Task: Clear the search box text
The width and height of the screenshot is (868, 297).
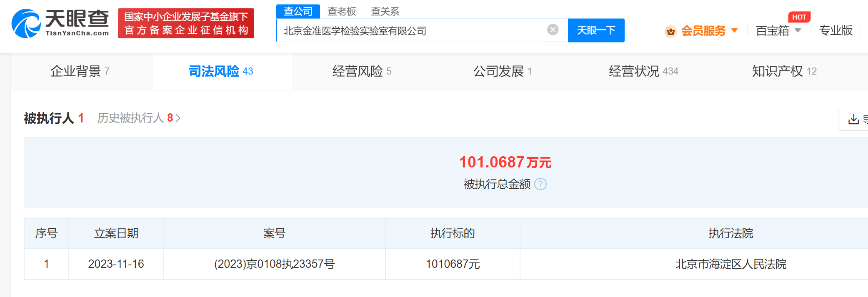Action: [x=553, y=30]
